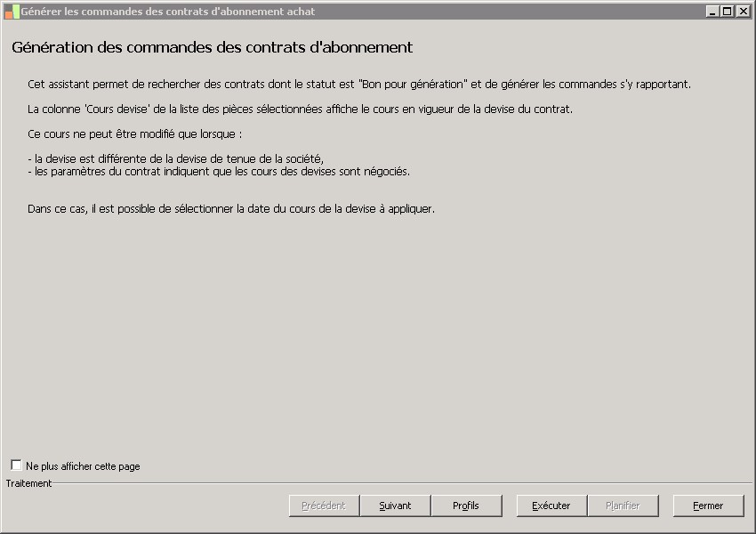This screenshot has height=534, width=756.
Task: Go to the next step with Suivant
Action: click(395, 506)
